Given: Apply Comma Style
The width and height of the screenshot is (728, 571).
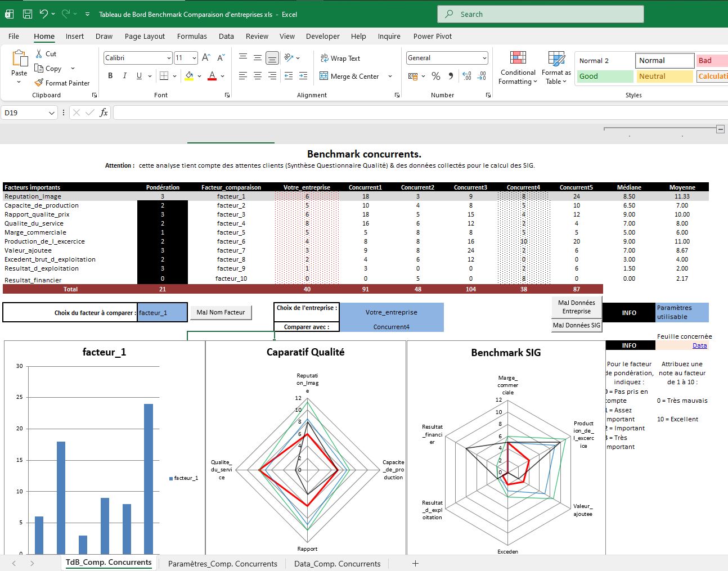Looking at the screenshot, I should 451,76.
